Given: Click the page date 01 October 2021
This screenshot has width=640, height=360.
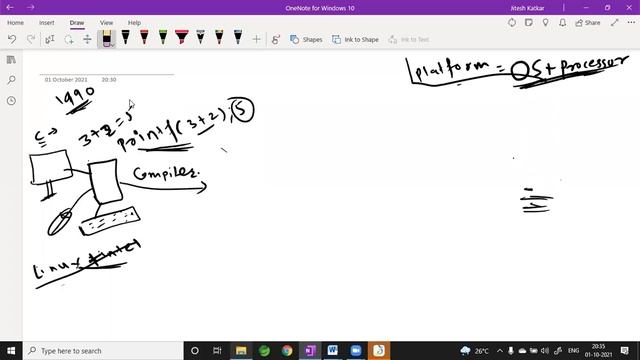Looking at the screenshot, I should point(66,80).
